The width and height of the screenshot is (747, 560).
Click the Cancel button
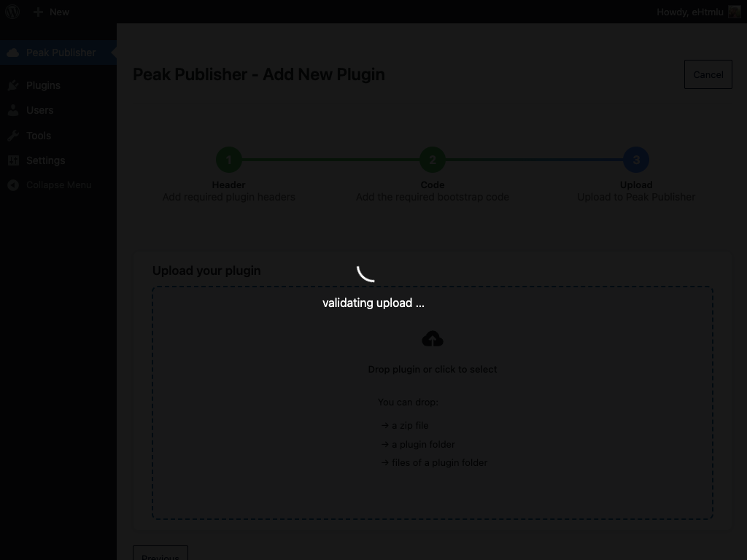tap(708, 74)
